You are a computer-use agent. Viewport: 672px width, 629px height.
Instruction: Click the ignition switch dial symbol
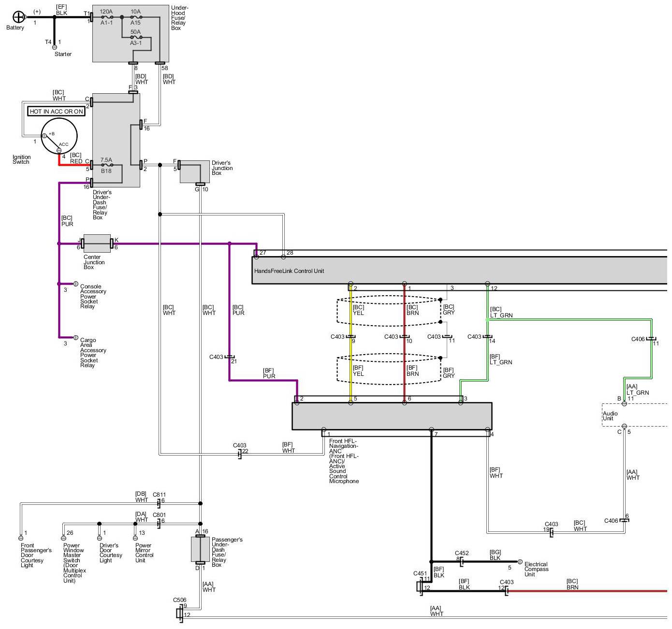(x=58, y=135)
